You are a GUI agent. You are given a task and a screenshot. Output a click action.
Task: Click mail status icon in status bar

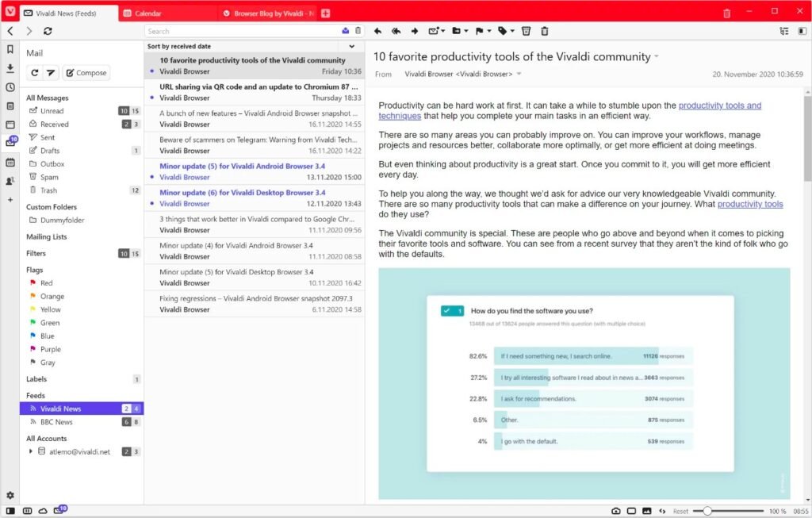click(60, 510)
